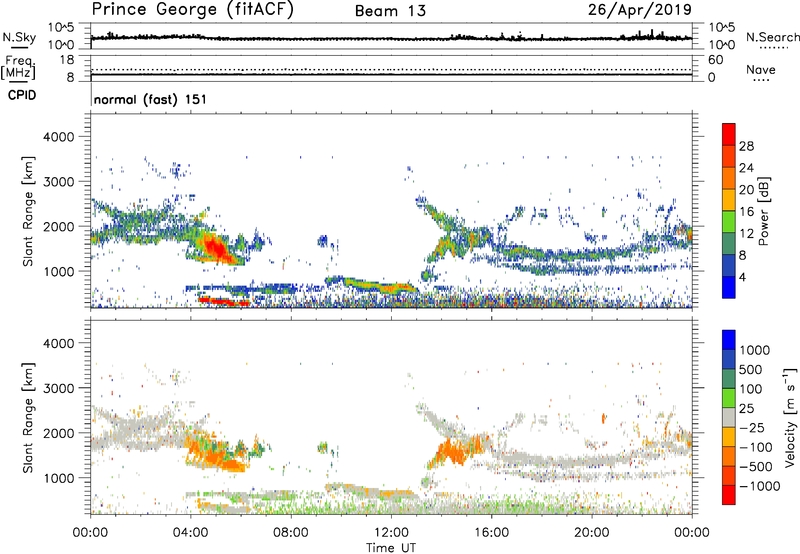
Task: Click the '-100' tick on the Velocity colorbar
Action: click(x=756, y=447)
